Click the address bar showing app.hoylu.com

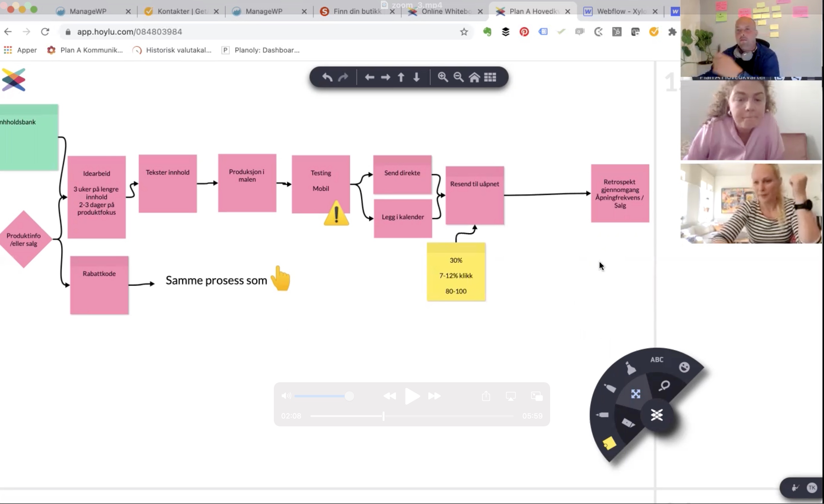click(267, 32)
